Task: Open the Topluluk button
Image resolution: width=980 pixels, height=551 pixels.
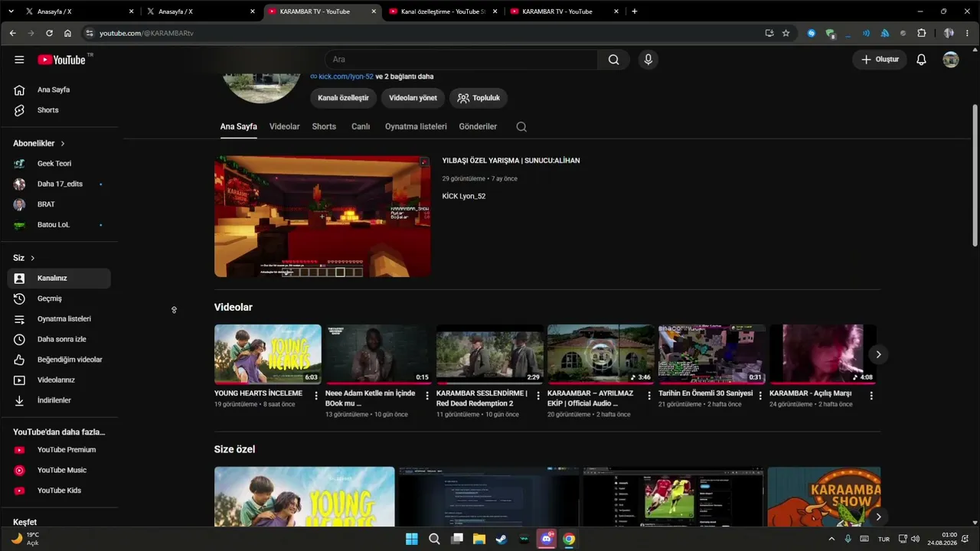Action: pyautogui.click(x=479, y=98)
